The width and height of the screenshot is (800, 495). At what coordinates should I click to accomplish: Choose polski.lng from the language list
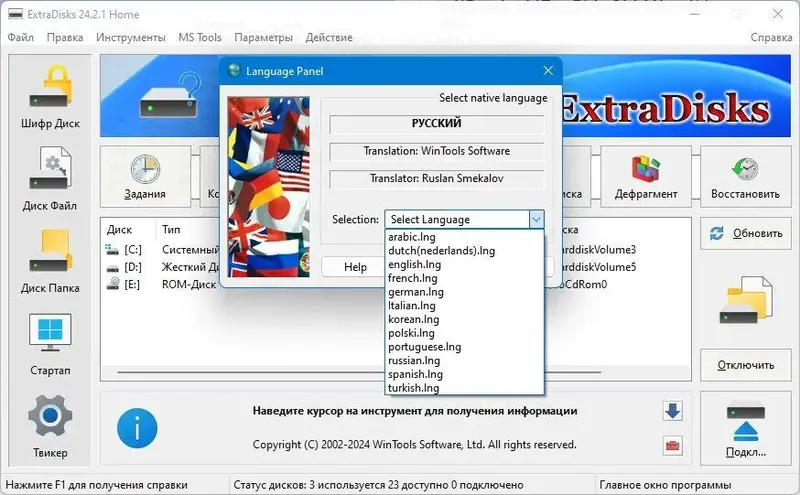[x=464, y=333]
